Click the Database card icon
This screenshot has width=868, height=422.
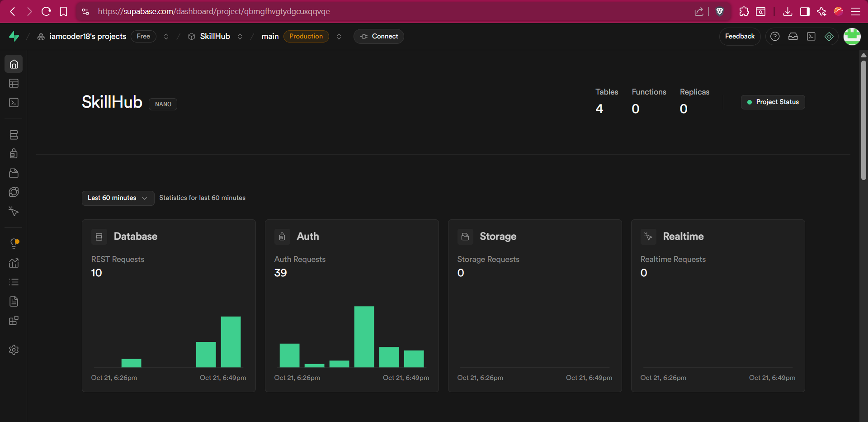(99, 237)
